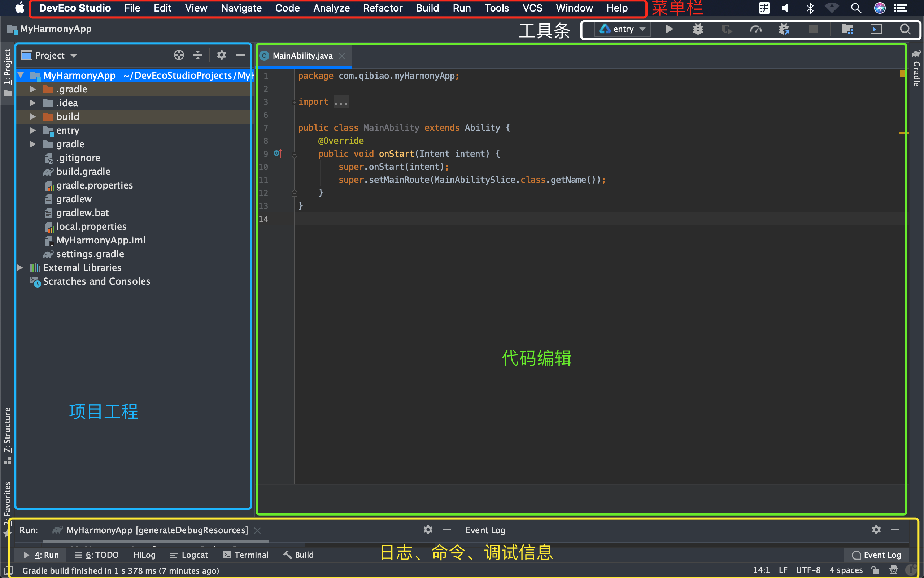Click the input method icon in menu bar
This screenshot has height=578, width=924.
pyautogui.click(x=764, y=8)
